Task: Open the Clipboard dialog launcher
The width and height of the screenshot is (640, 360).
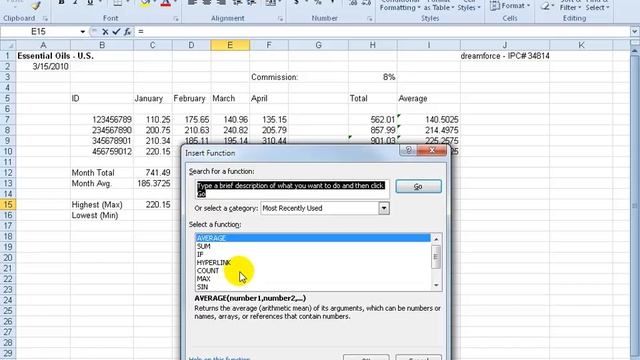Action: [x=45, y=19]
